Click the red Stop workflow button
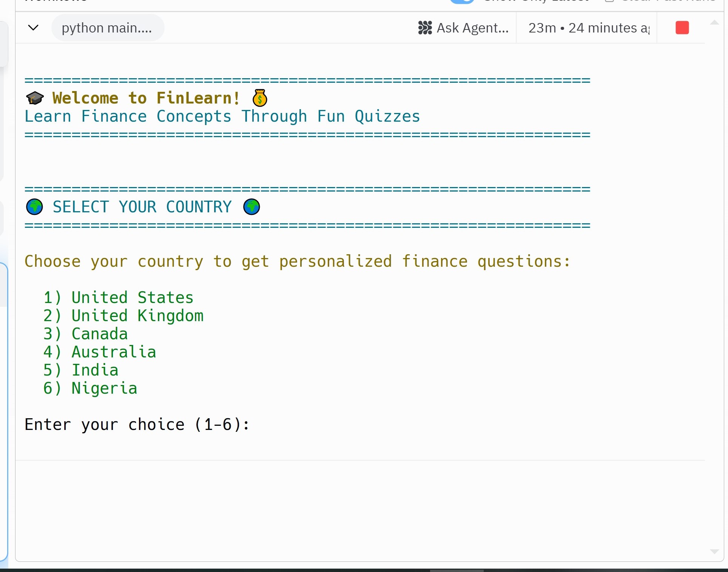 point(682,28)
